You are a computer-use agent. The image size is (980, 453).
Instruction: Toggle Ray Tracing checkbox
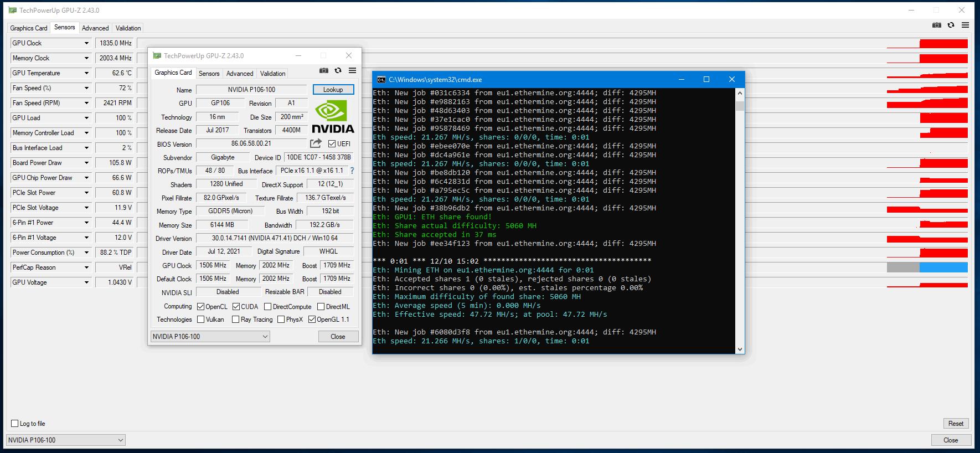click(236, 320)
